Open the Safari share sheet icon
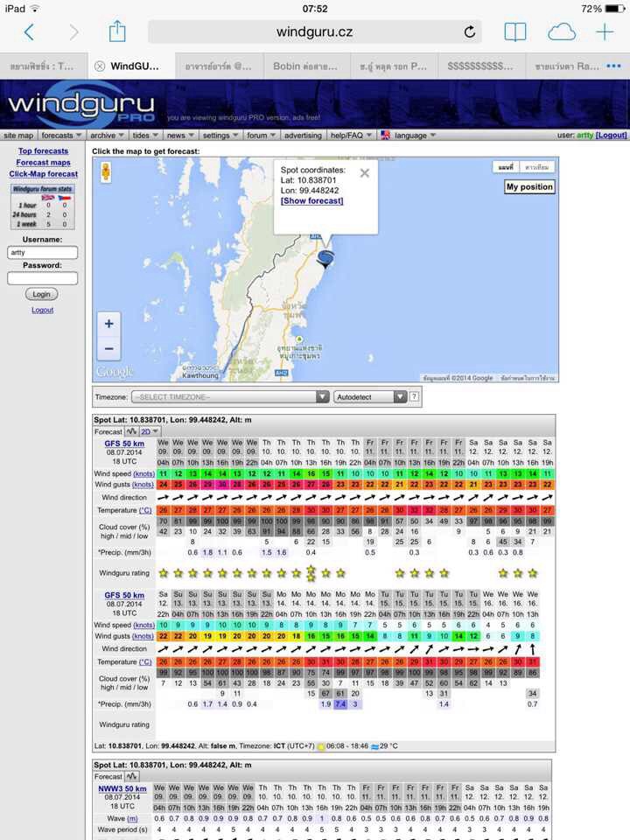630x840 pixels. 117,31
